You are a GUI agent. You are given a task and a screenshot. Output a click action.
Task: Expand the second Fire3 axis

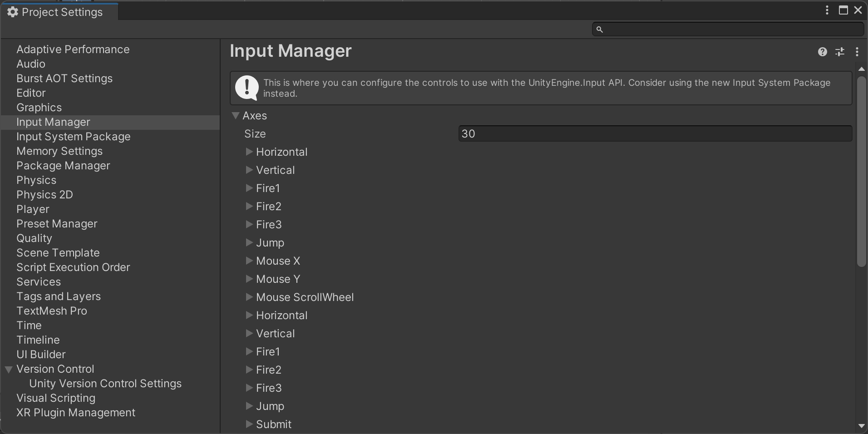click(x=249, y=388)
